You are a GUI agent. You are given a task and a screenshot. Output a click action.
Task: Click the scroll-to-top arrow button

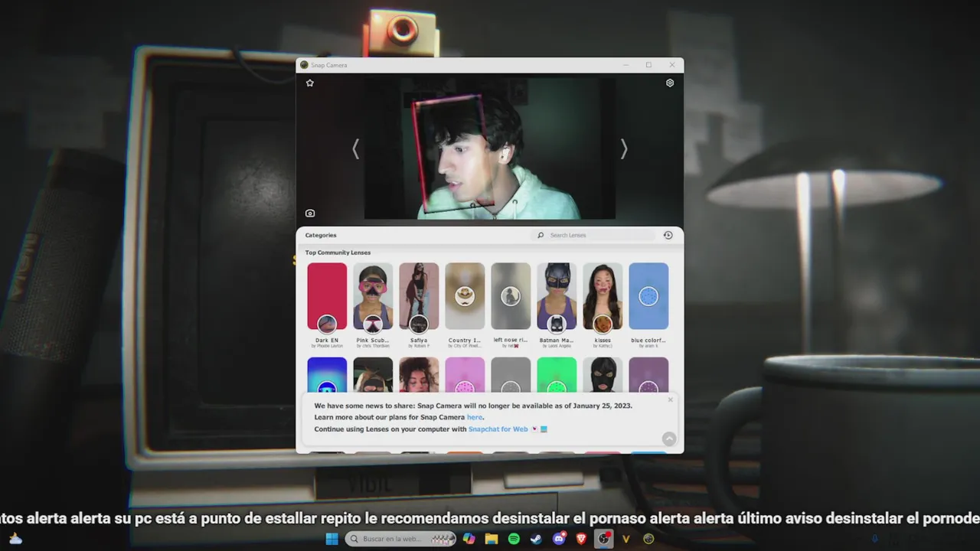click(669, 439)
